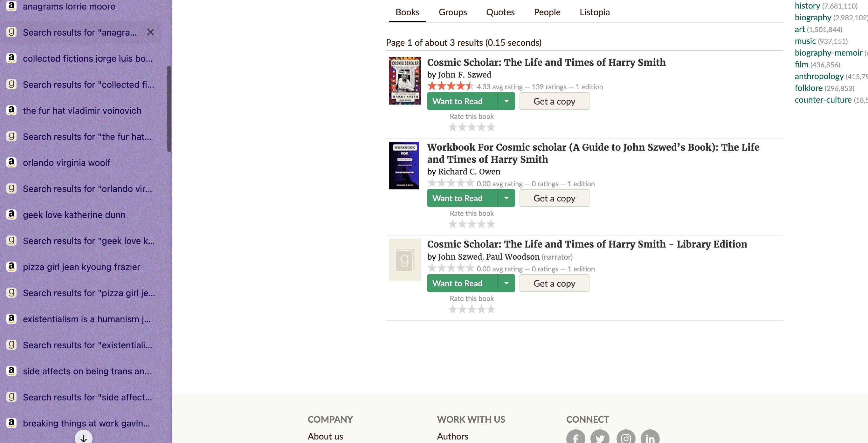Open the Twitter icon under Connect
The width and height of the screenshot is (868, 443).
[x=600, y=438]
